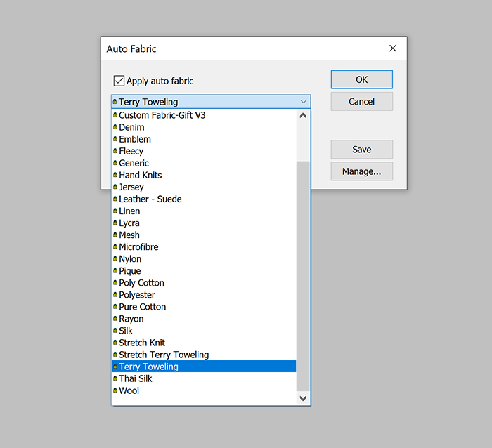This screenshot has width=492, height=448.
Task: Click the lock icon beside Wool
Action: [x=115, y=391]
